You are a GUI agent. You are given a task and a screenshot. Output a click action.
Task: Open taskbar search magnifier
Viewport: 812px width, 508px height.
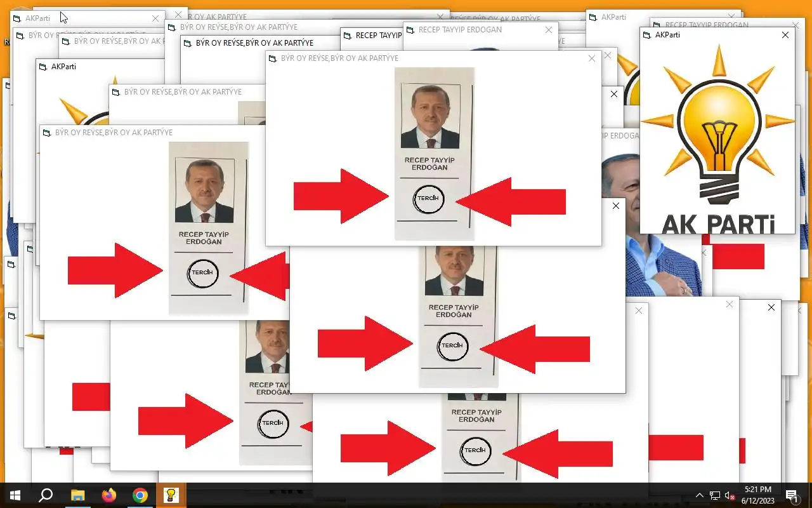(46, 495)
